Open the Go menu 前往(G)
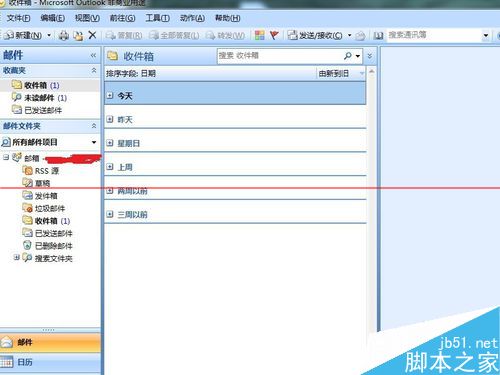500x375 pixels. coord(122,18)
